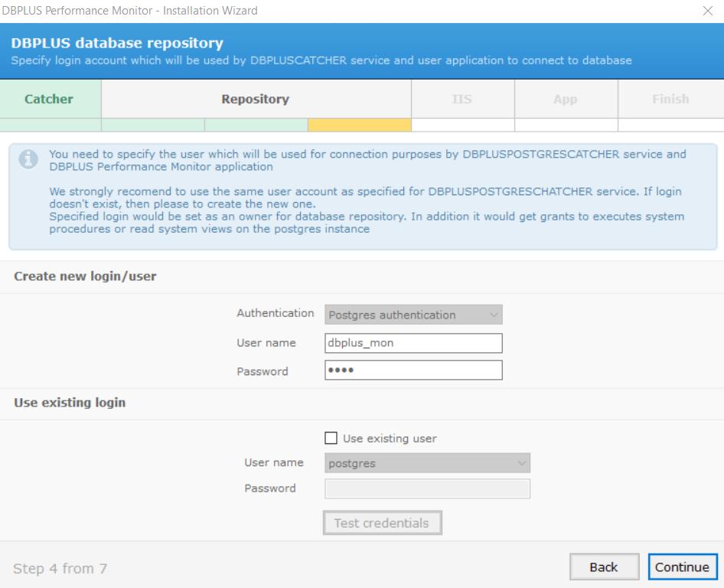Go to the IIS tab
This screenshot has width=724, height=588.
click(463, 99)
